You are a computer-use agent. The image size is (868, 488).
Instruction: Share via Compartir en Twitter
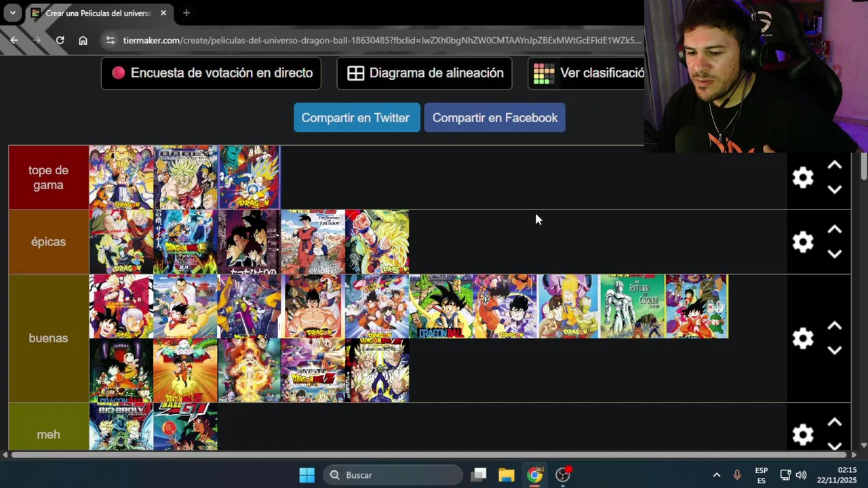(356, 118)
